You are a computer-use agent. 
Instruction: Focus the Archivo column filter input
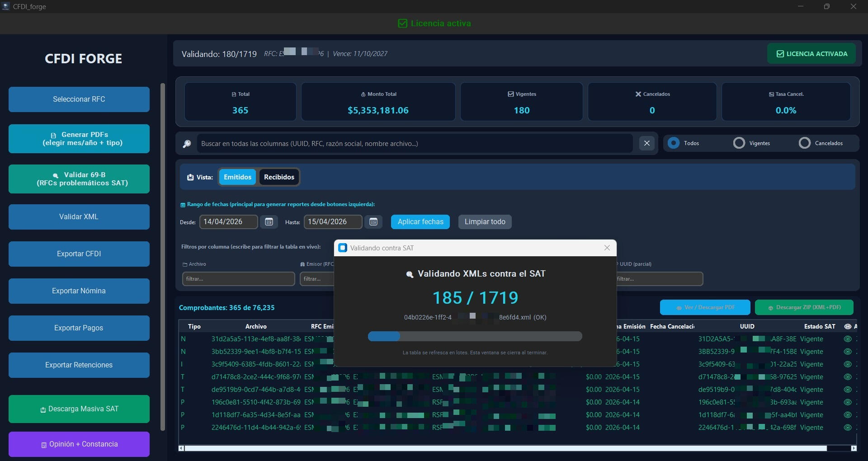pos(239,279)
